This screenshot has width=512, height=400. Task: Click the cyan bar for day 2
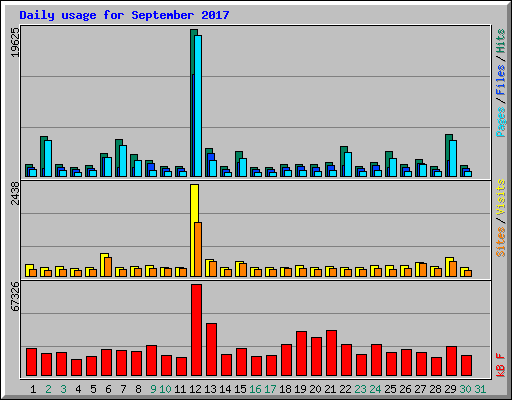point(48,159)
